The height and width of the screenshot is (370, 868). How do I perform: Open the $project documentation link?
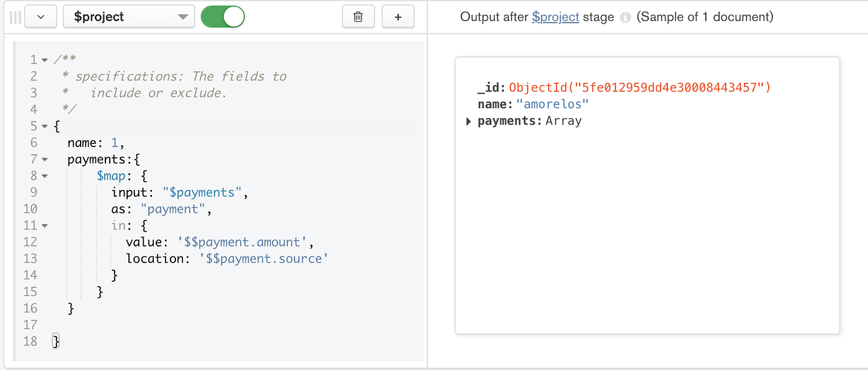[x=555, y=17]
